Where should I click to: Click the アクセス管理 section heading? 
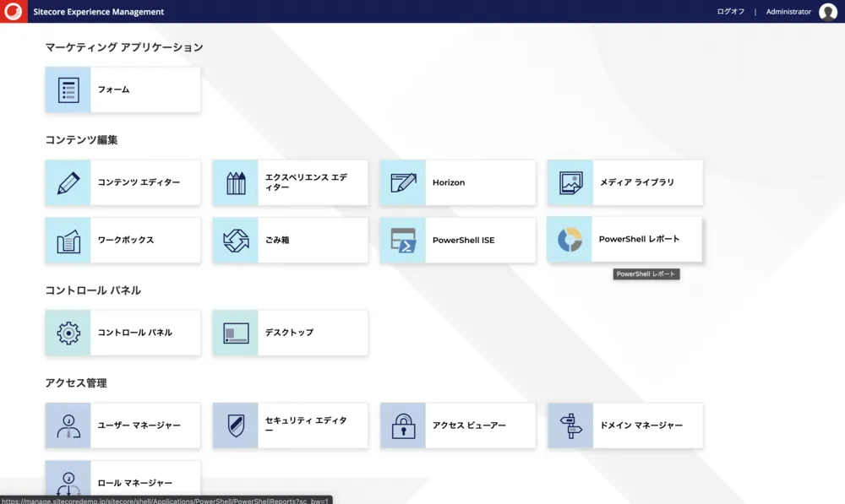click(x=76, y=382)
